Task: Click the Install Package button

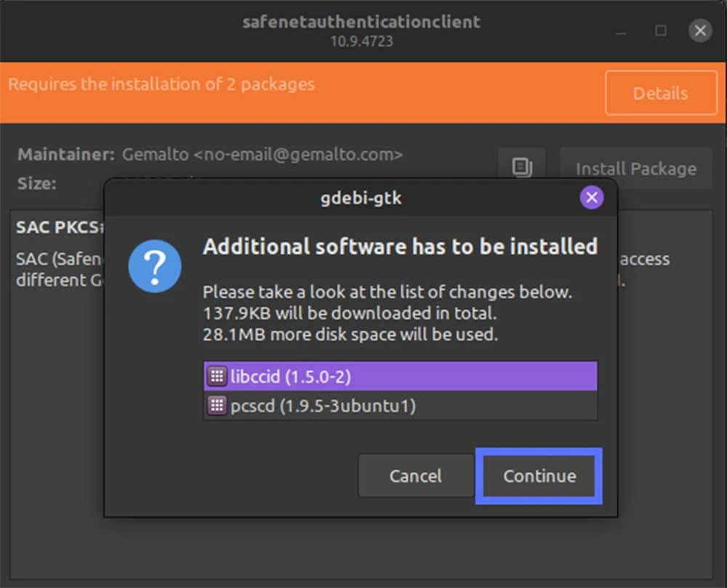Action: (x=635, y=168)
